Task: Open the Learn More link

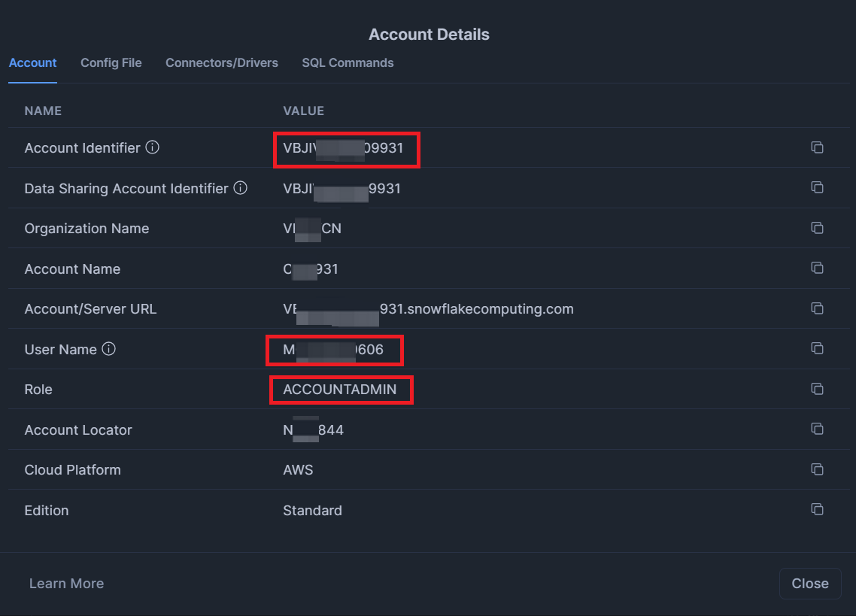Action: point(67,583)
